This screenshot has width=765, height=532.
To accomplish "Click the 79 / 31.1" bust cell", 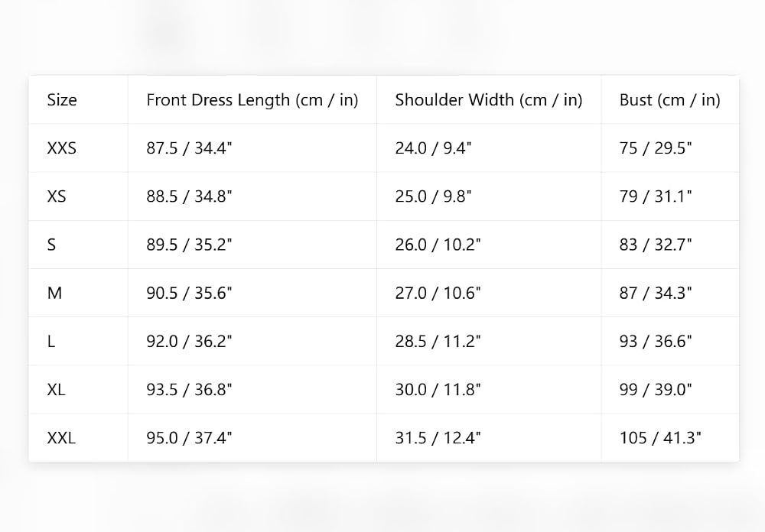I will (656, 196).
